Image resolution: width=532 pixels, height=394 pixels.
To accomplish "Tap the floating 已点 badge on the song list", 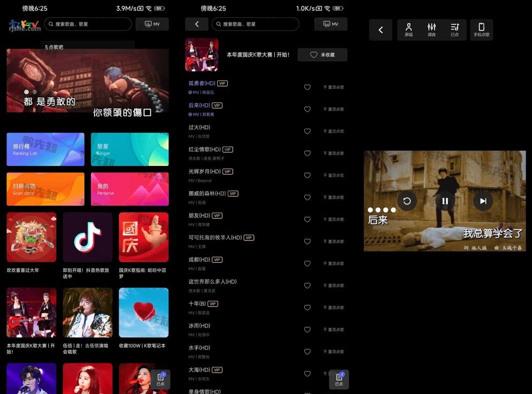I will [338, 380].
